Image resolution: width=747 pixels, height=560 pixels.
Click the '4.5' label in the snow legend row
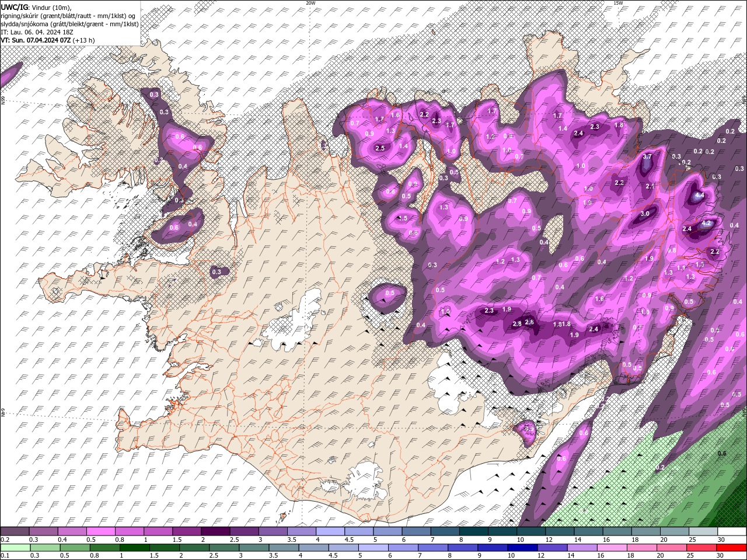[349, 540]
